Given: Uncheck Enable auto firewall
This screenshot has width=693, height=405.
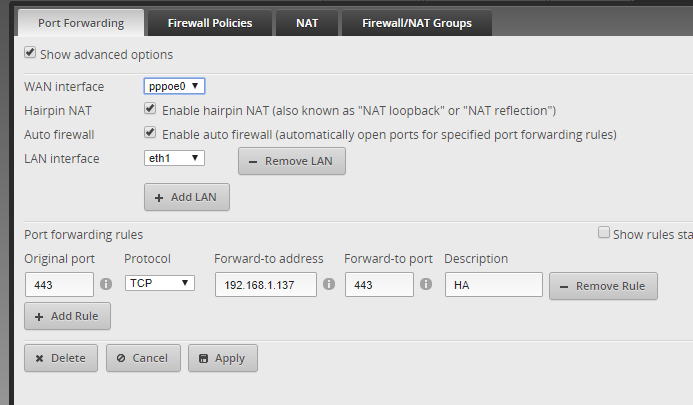Looking at the screenshot, I should pyautogui.click(x=150, y=132).
